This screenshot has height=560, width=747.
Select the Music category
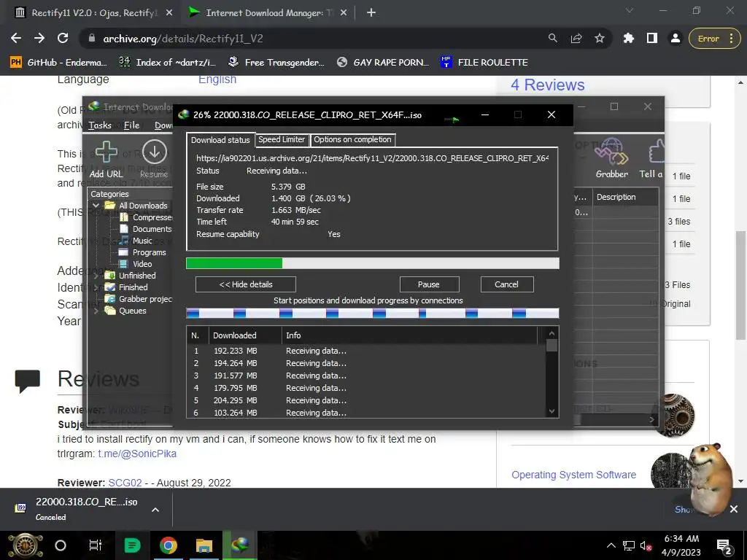pyautogui.click(x=136, y=241)
